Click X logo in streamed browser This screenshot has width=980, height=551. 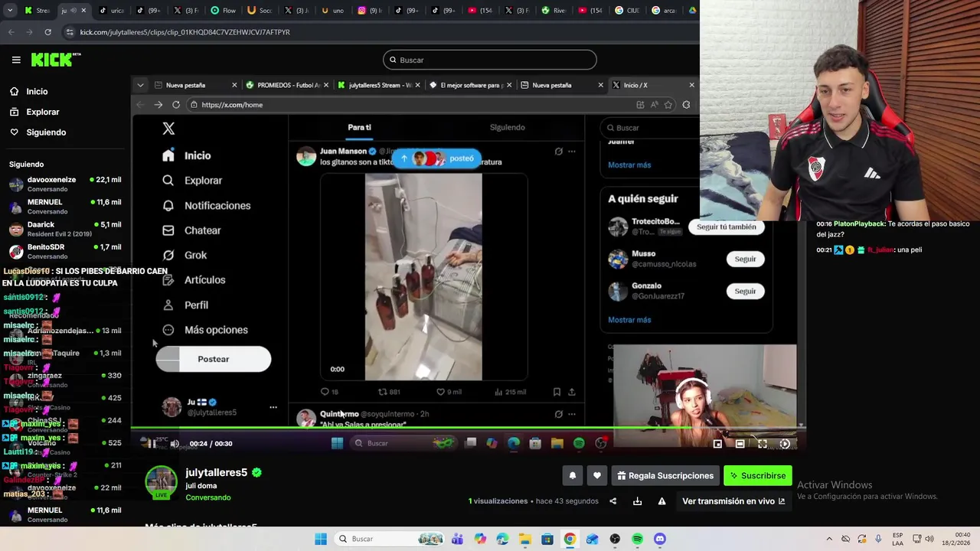click(x=168, y=129)
